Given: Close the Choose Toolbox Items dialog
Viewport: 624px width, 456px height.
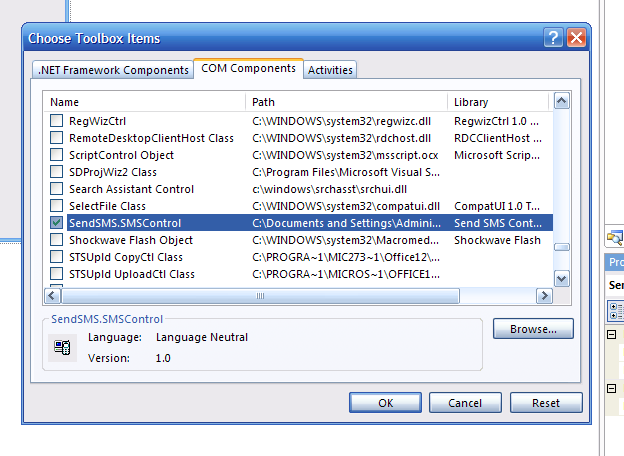Looking at the screenshot, I should 575,38.
